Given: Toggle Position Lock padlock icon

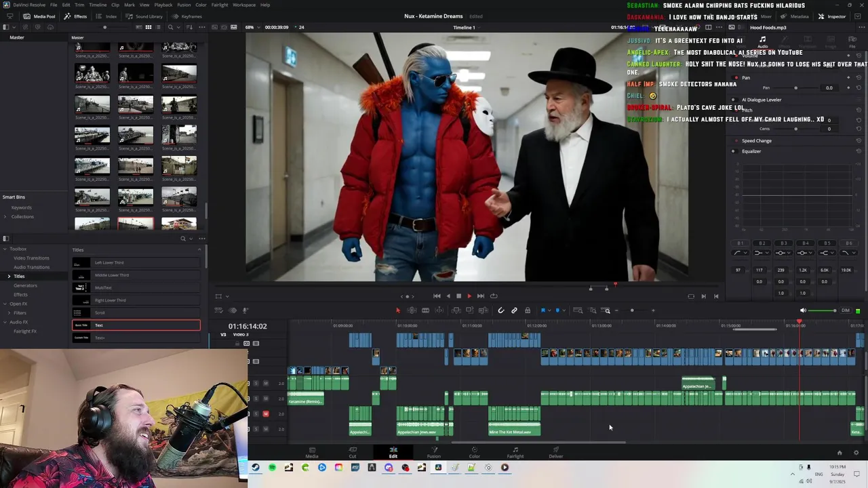Looking at the screenshot, I should click(x=528, y=310).
